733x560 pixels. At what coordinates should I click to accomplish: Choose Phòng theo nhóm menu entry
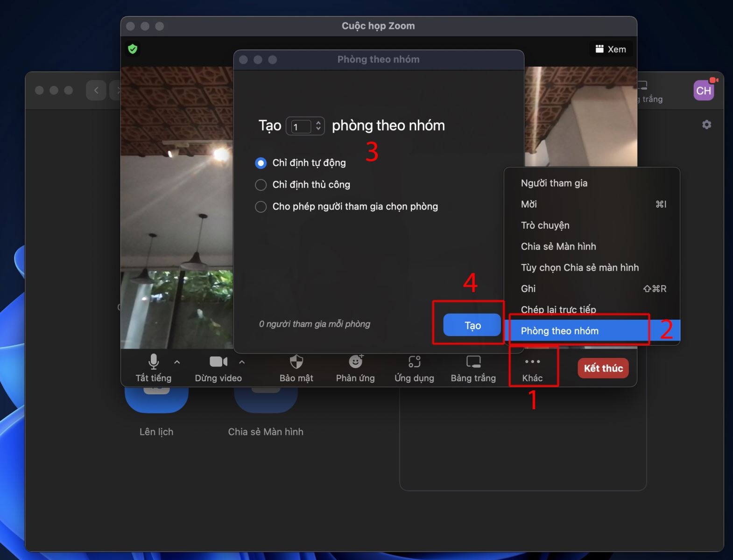[x=592, y=331]
